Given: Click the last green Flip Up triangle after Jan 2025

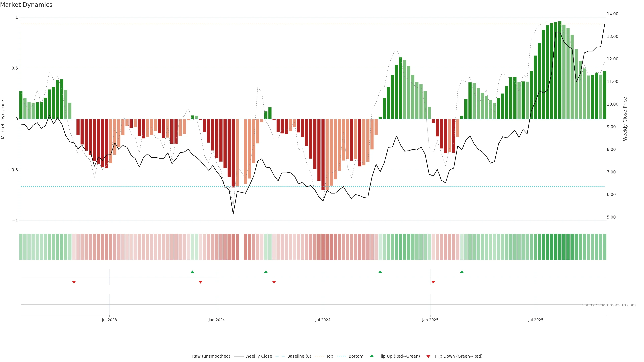Looking at the screenshot, I should 462,272.
